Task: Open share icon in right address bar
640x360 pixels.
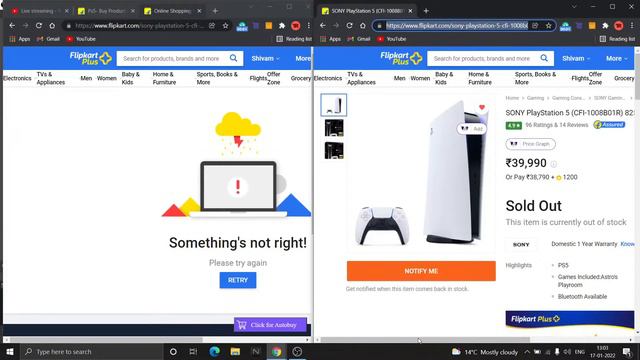Action: click(x=535, y=26)
